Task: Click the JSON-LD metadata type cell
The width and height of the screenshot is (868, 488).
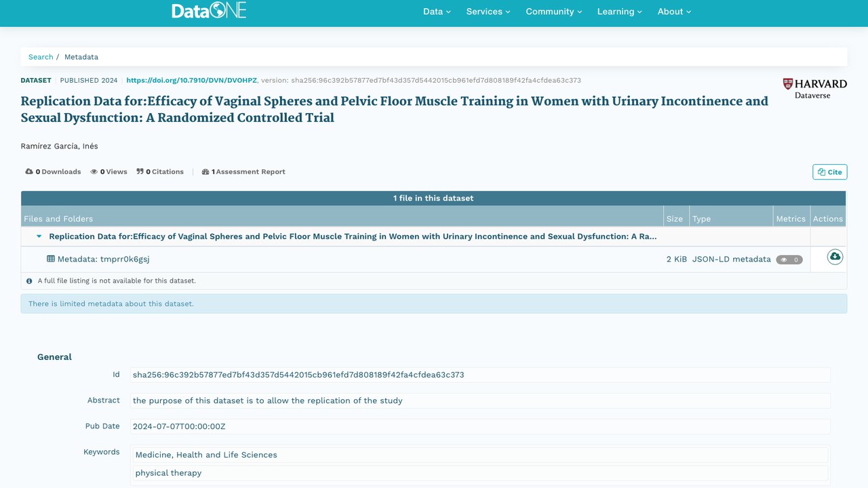Action: pyautogui.click(x=732, y=259)
